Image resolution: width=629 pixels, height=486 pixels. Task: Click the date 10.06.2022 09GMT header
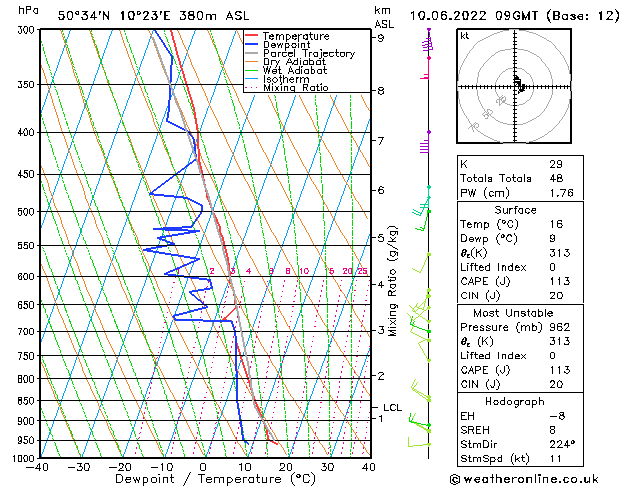pos(514,16)
